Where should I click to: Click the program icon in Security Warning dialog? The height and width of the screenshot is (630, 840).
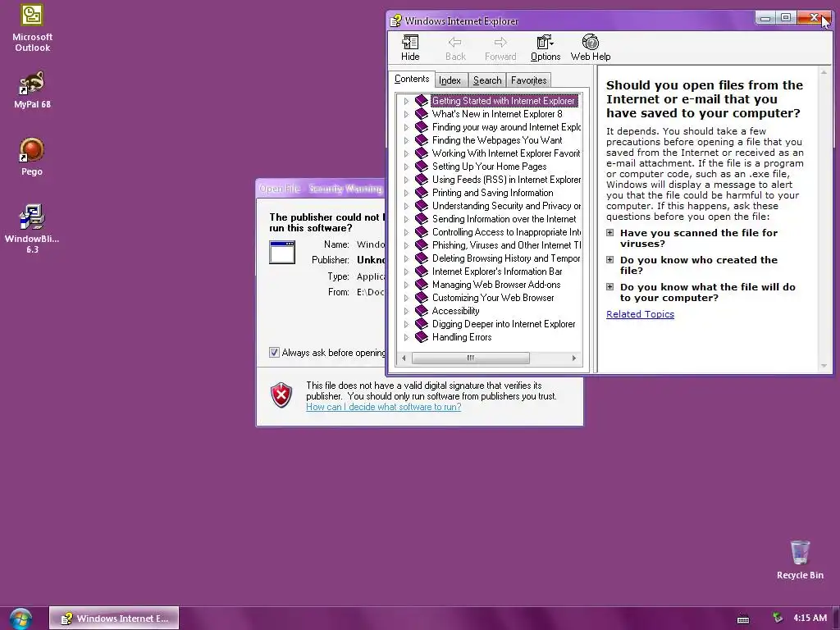click(282, 253)
